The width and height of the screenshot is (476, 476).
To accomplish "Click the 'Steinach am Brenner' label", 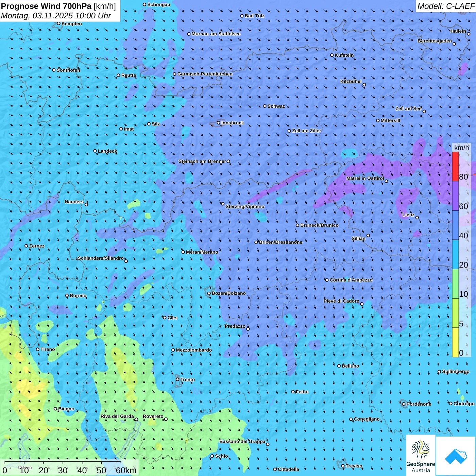I will point(202,161).
